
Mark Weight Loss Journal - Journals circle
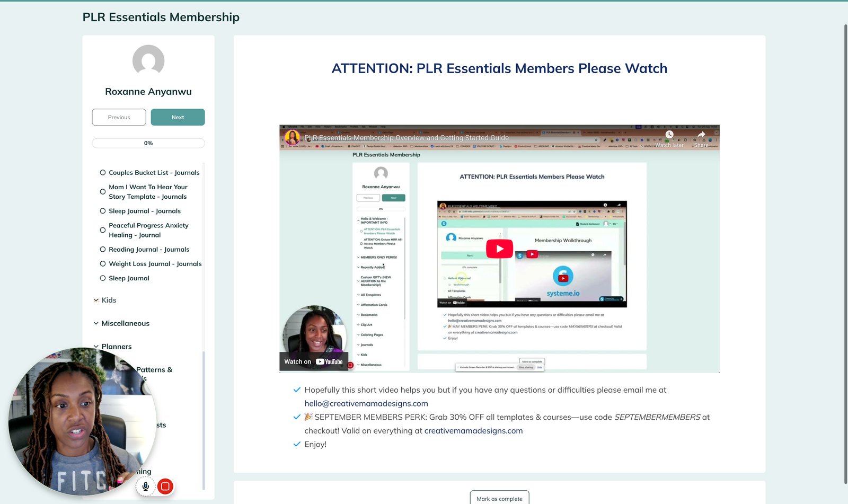click(x=103, y=263)
